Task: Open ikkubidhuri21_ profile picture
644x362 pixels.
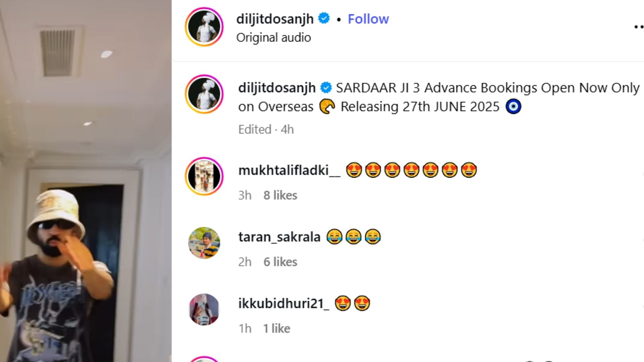Action: coord(204,309)
